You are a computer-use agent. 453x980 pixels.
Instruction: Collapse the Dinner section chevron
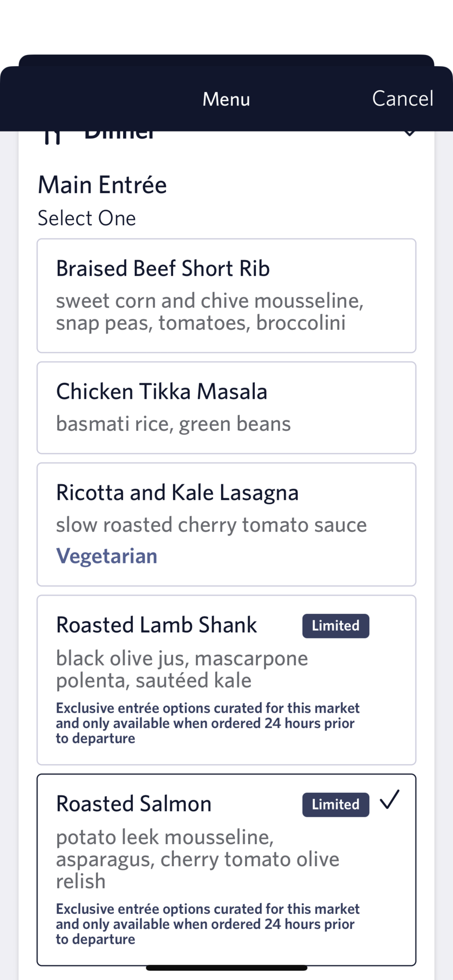[x=409, y=133]
